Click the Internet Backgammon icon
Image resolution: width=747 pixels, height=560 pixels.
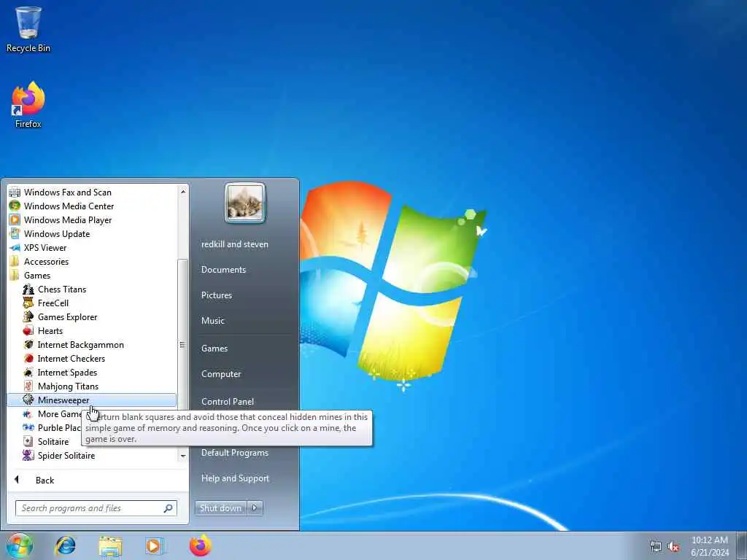click(28, 344)
